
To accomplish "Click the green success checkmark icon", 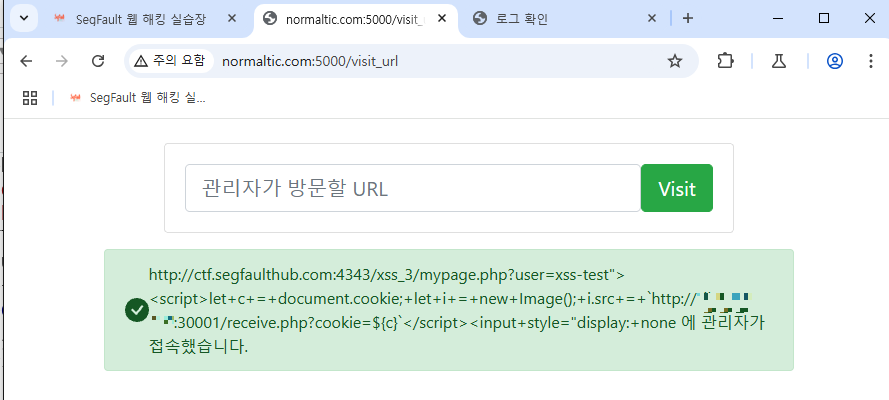I will click(x=136, y=310).
